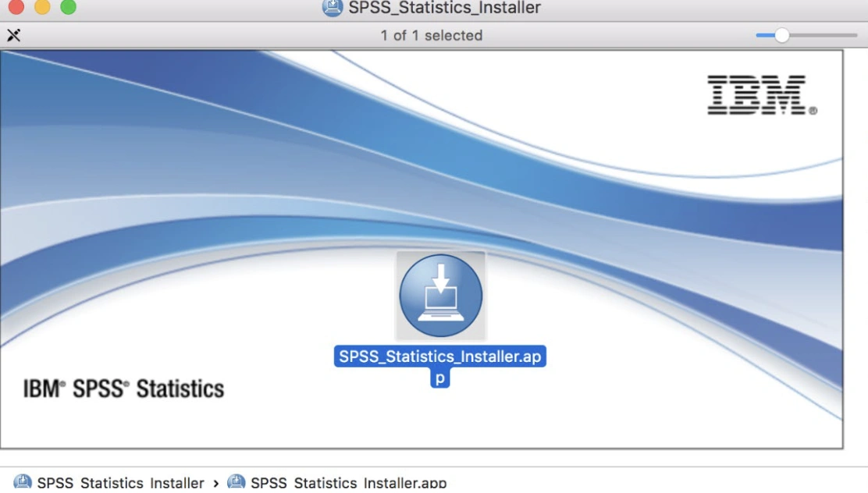Click SPSS_Statistics_Installer volume in the path bar

pyautogui.click(x=109, y=483)
